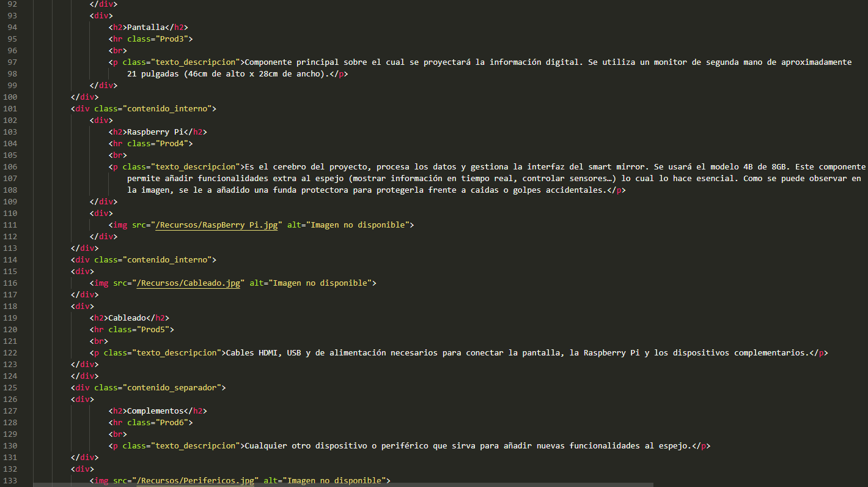Click "texto_descripcion" class on line 130
868x487 pixels.
195,446
